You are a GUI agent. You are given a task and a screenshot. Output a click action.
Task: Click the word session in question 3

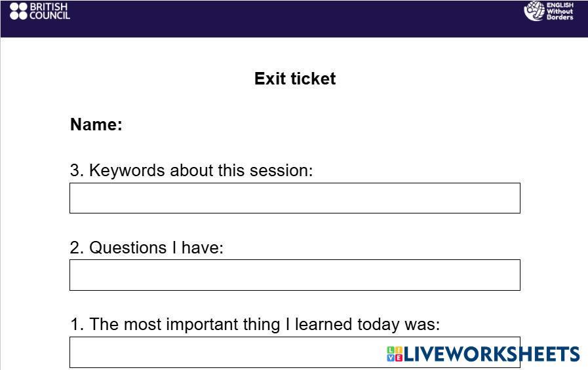click(283, 170)
